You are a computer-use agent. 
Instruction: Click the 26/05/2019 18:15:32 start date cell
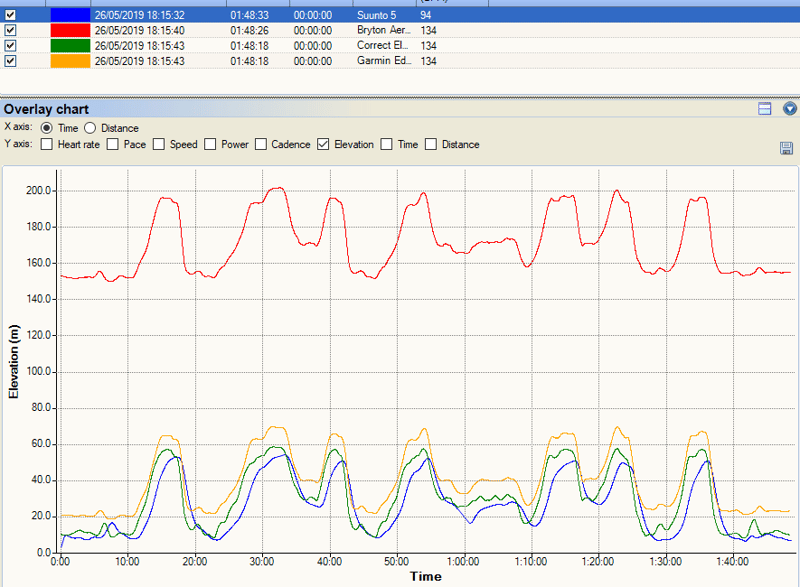click(140, 15)
